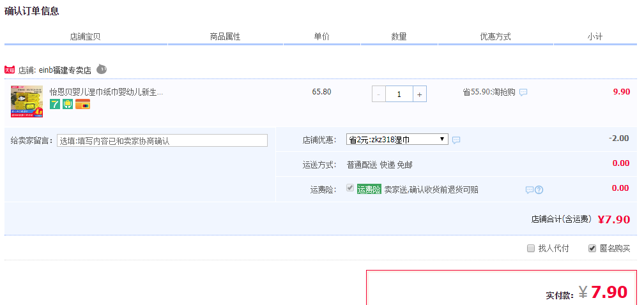This screenshot has height=305, width=644.
Task: Click the quantity input field showing 1
Action: tap(399, 94)
